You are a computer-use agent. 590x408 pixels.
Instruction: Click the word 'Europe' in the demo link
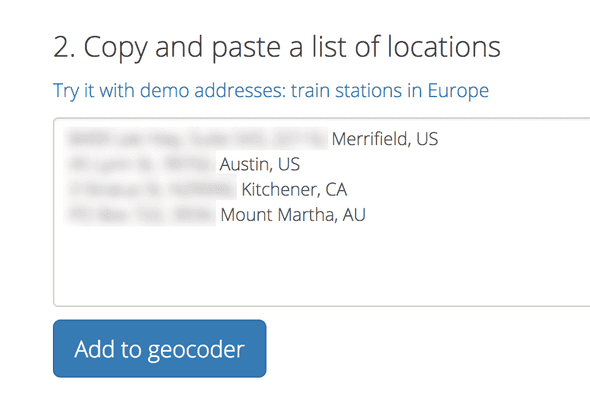(x=458, y=90)
